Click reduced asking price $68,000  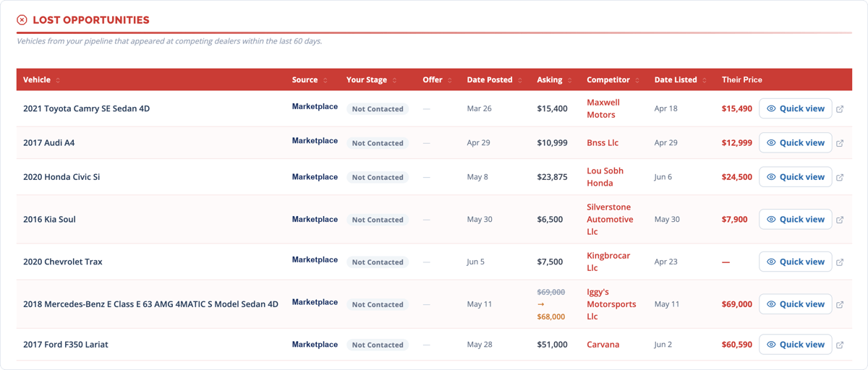(551, 317)
